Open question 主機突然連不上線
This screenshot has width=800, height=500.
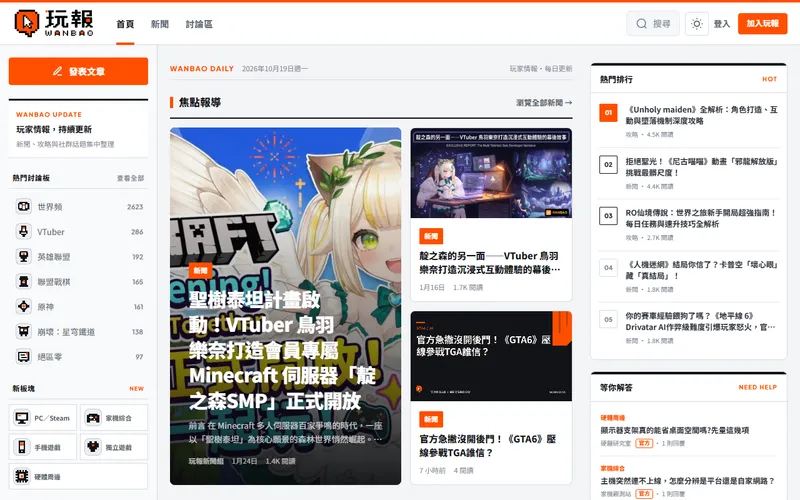tap(687, 481)
